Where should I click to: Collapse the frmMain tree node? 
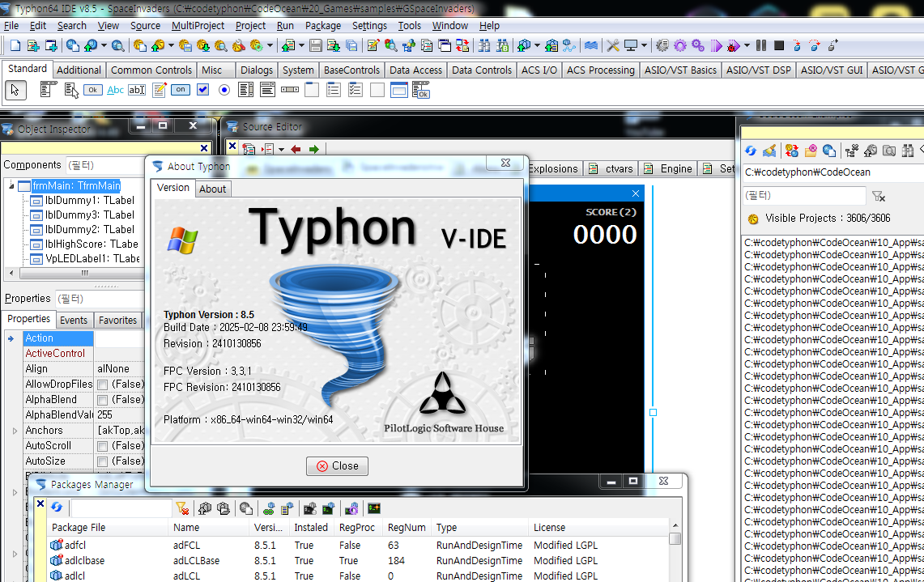coord(11,186)
